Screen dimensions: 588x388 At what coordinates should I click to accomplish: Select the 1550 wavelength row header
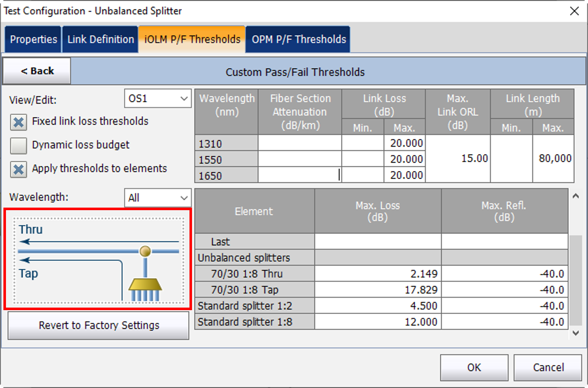(x=226, y=159)
